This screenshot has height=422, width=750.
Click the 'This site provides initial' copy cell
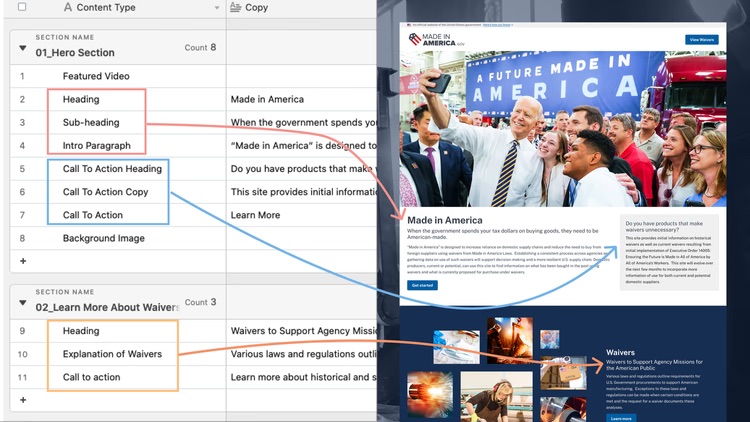302,192
